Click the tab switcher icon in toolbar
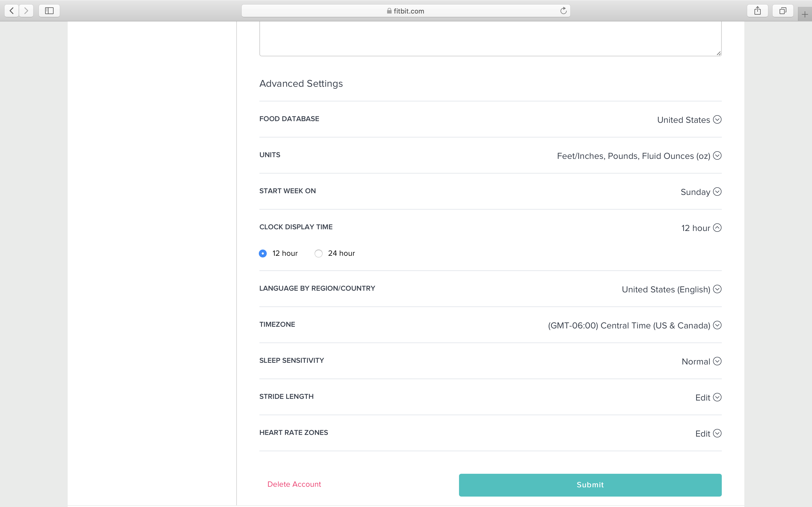This screenshot has width=812, height=507. tap(782, 10)
